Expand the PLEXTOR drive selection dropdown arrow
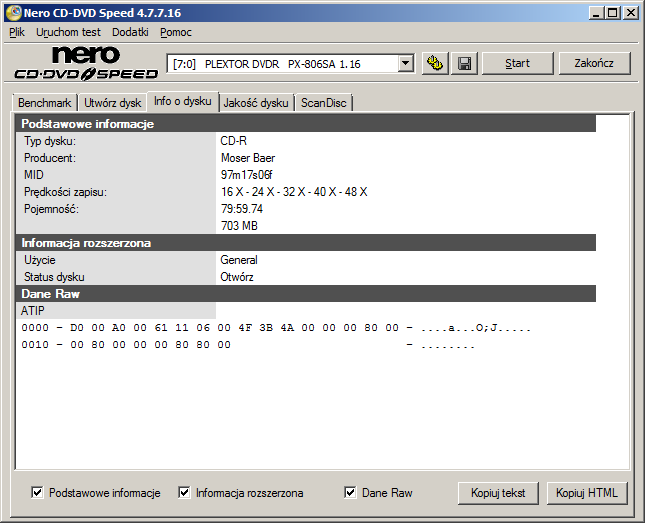645x523 pixels. pos(406,64)
